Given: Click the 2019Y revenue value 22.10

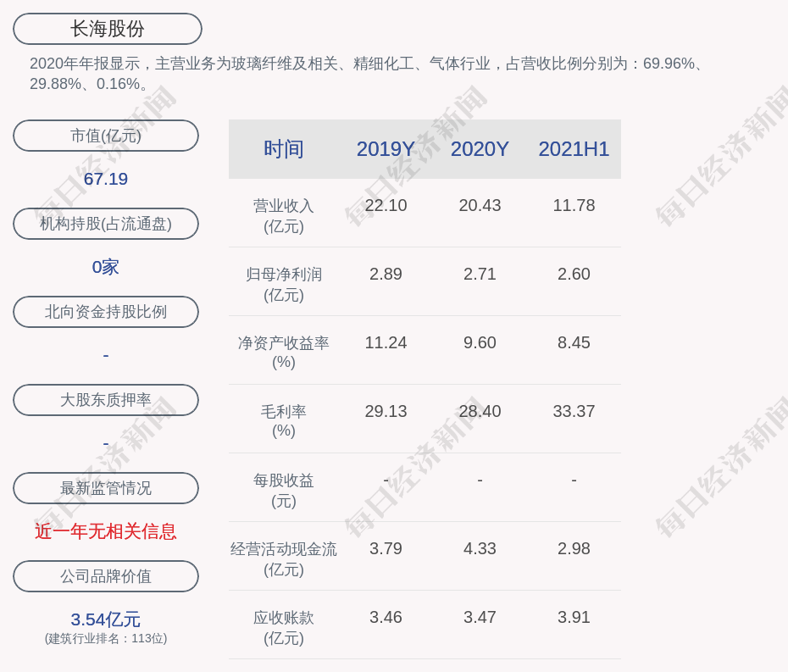Looking at the screenshot, I should point(386,206).
